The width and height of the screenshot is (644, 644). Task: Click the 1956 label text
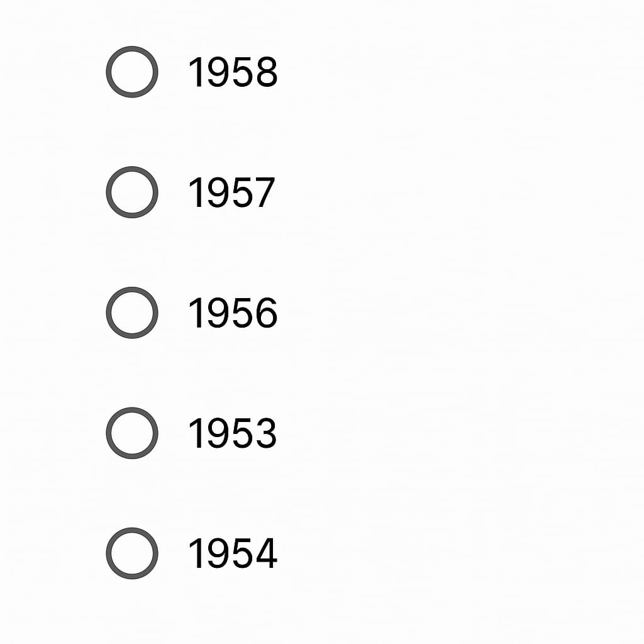click(233, 313)
